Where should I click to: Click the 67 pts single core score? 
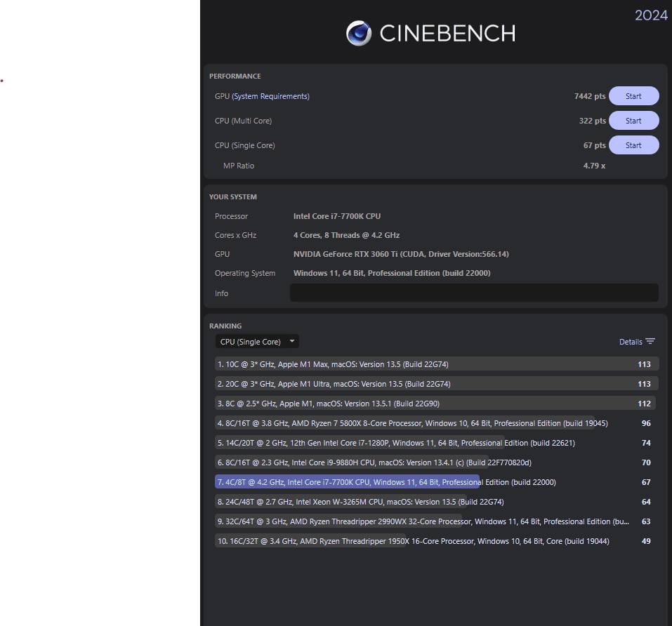point(595,145)
